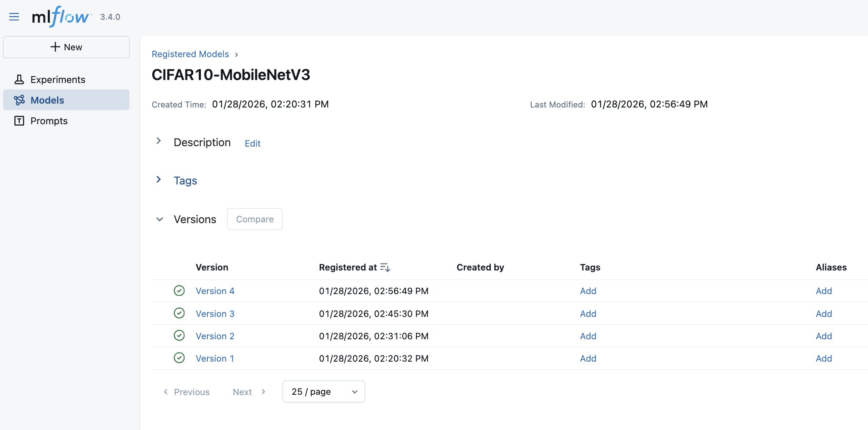Click the Models network icon
This screenshot has height=430, width=868.
pos(19,100)
